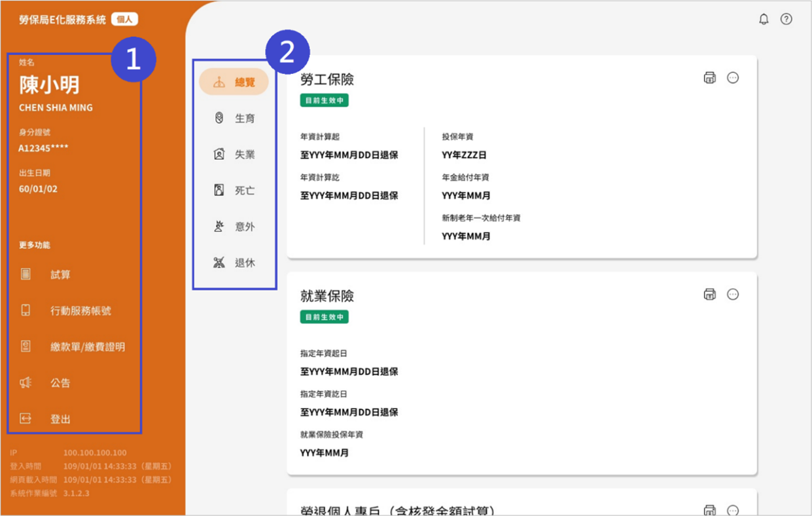Click the 試算 calculator icon
Screen dimensions: 812x516
(26, 274)
